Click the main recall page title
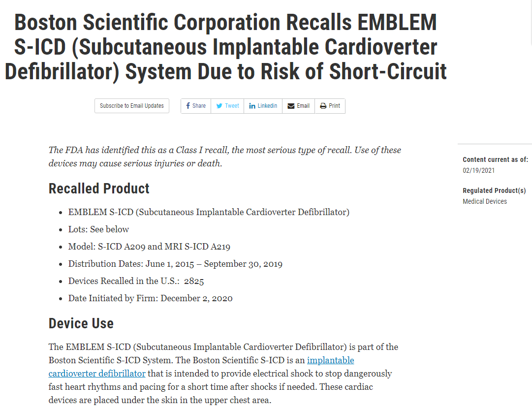Viewport: 532px width, 409px height. [x=225, y=47]
